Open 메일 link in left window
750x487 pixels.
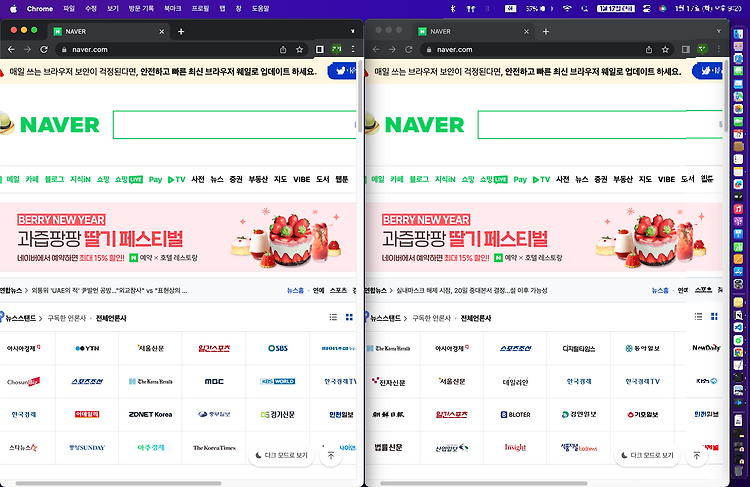13,179
